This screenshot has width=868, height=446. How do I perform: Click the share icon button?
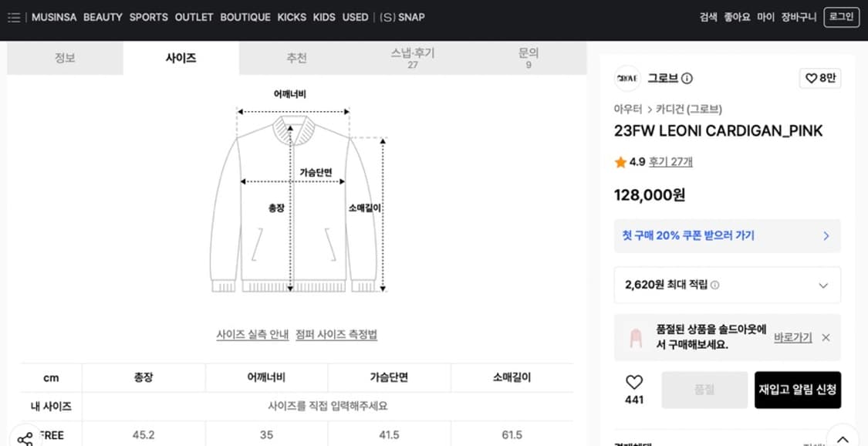point(25,439)
